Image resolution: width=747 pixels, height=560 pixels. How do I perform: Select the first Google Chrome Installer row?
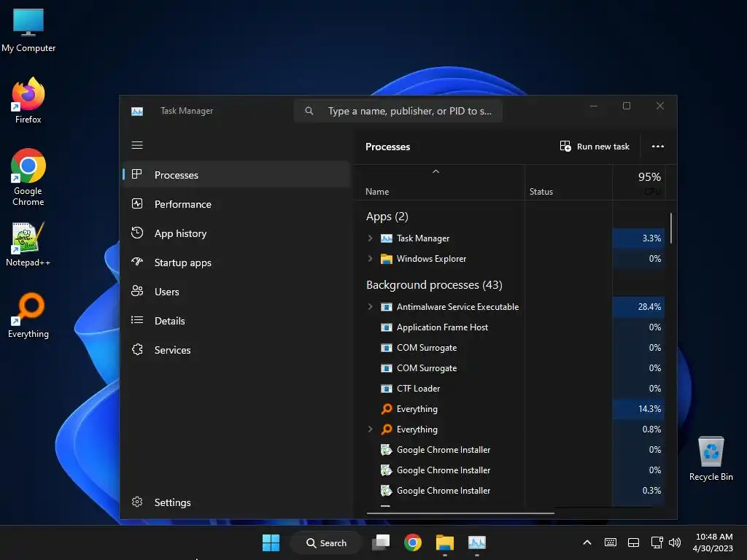pos(510,449)
